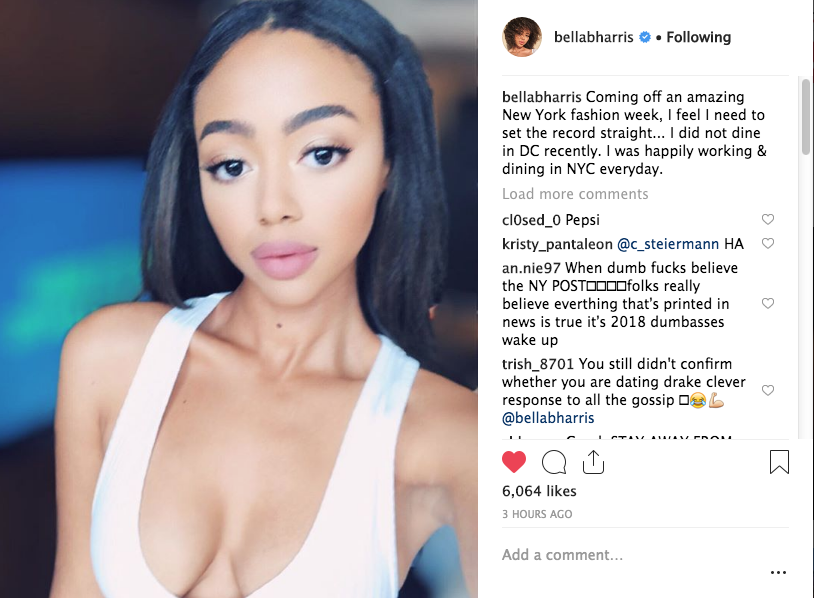This screenshot has height=598, width=814.
Task: Toggle the Following button
Action: pos(698,37)
